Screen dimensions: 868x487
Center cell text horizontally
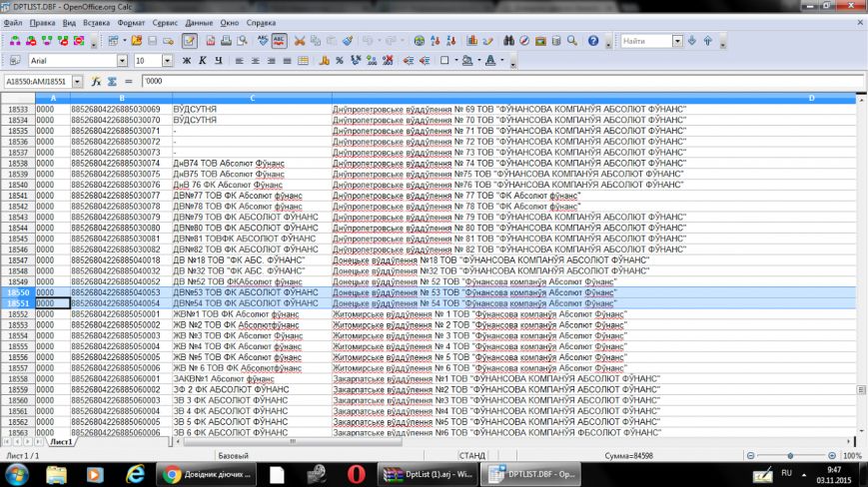pos(255,61)
